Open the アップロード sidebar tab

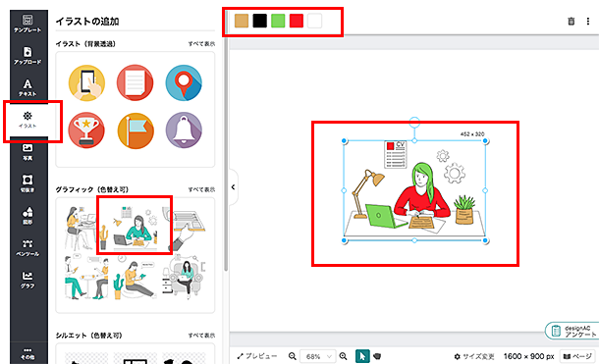[x=27, y=56]
